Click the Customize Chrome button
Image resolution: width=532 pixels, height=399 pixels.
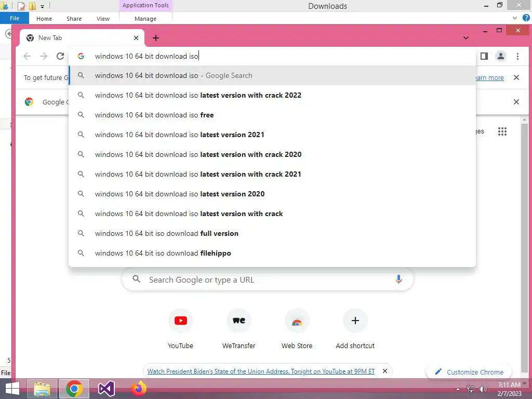[469, 372]
